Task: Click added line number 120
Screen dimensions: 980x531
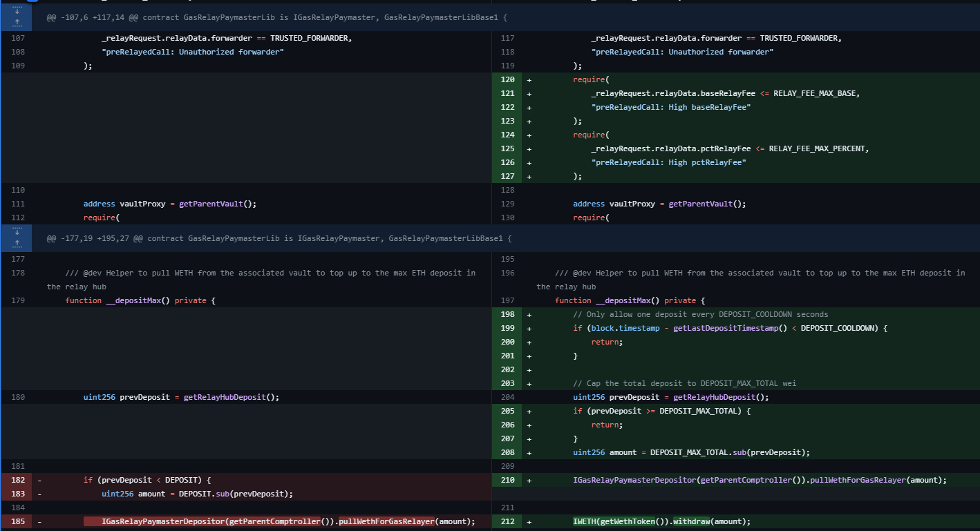Action: (507, 79)
